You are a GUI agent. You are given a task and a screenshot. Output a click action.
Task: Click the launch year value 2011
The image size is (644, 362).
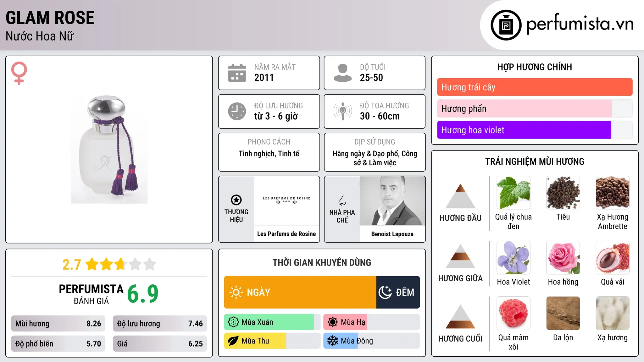(x=264, y=78)
